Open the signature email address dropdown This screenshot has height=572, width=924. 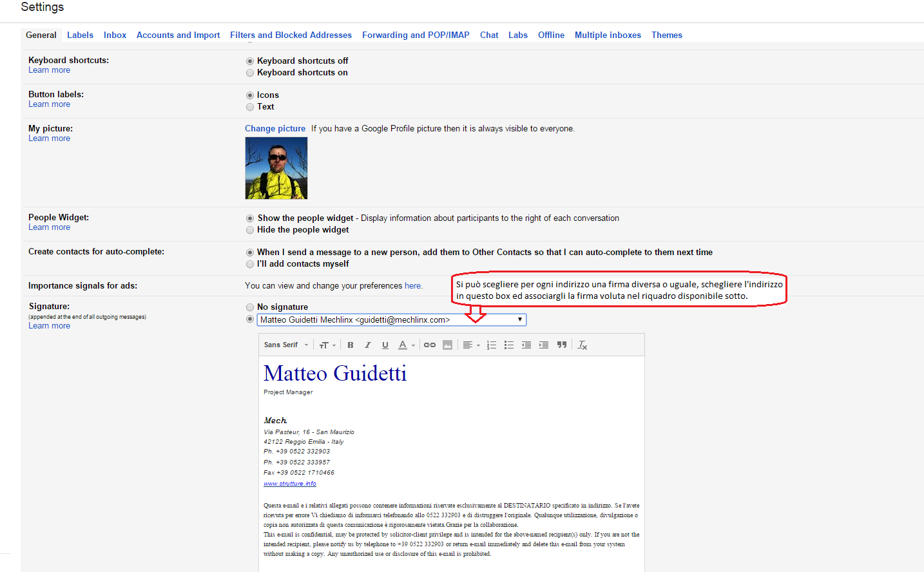tap(392, 320)
